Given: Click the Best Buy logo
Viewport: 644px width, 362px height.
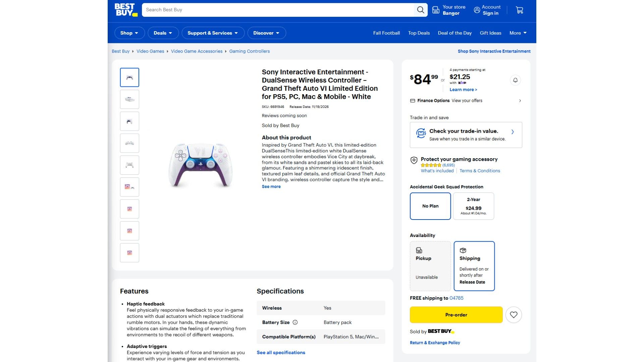Looking at the screenshot, I should tap(126, 10).
